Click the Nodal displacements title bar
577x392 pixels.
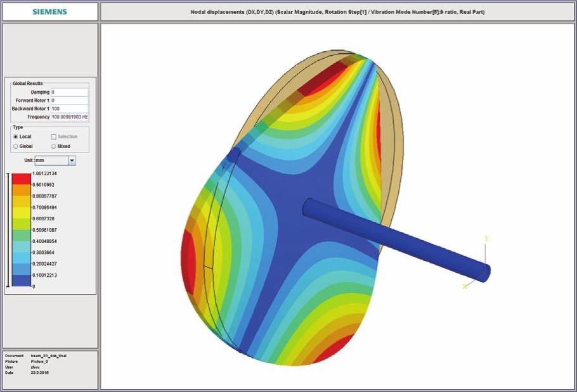tap(338, 11)
